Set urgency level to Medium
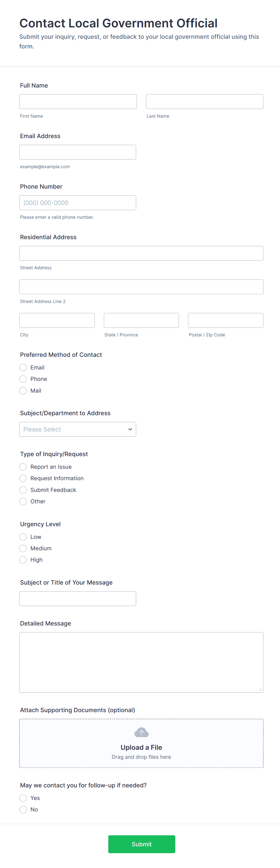The image size is (280, 868). click(23, 548)
